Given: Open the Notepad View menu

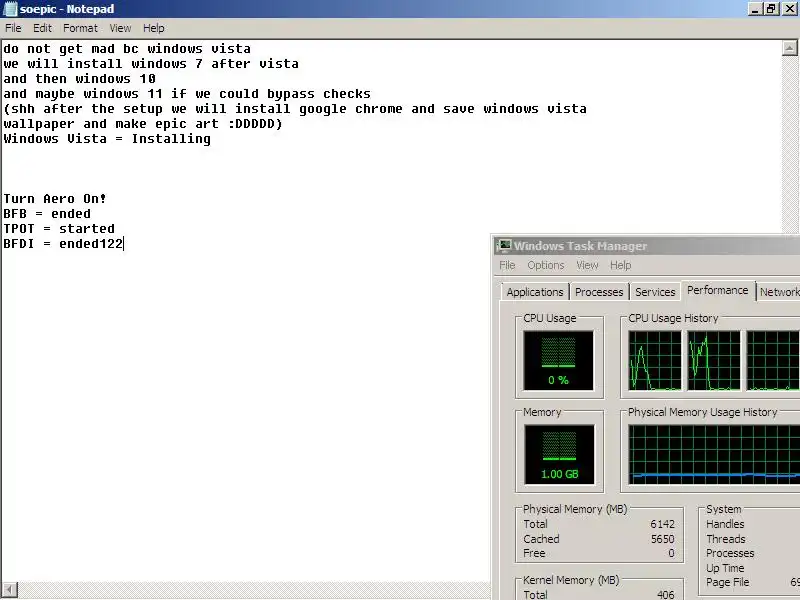Looking at the screenshot, I should [120, 28].
